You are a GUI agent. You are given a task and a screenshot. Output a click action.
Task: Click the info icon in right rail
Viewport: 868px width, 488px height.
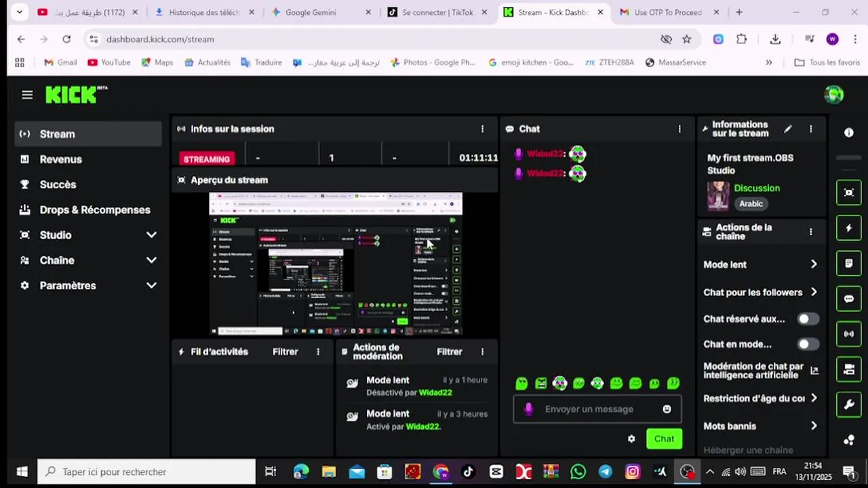click(848, 133)
